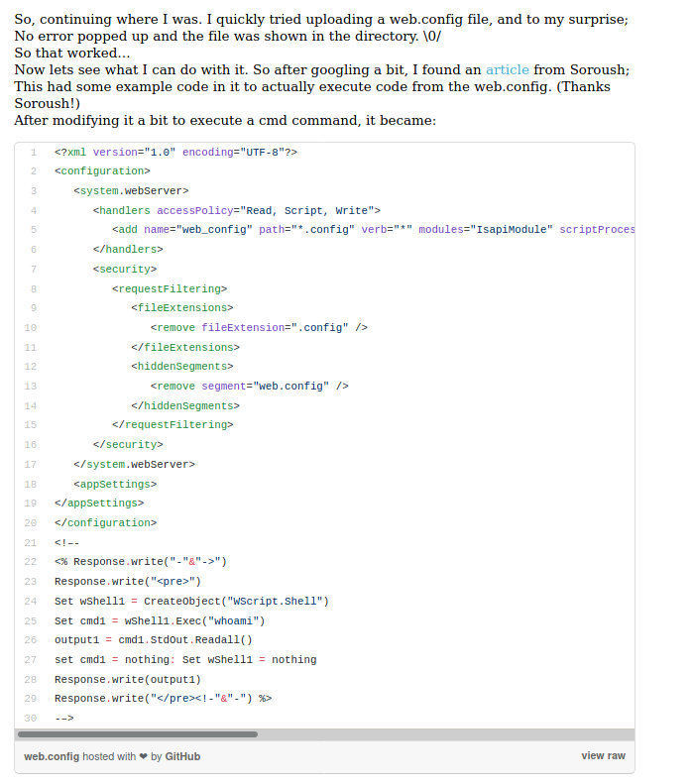Image resolution: width=692 pixels, height=784 pixels.
Task: Select line number 5 in the gist
Action: (34, 230)
